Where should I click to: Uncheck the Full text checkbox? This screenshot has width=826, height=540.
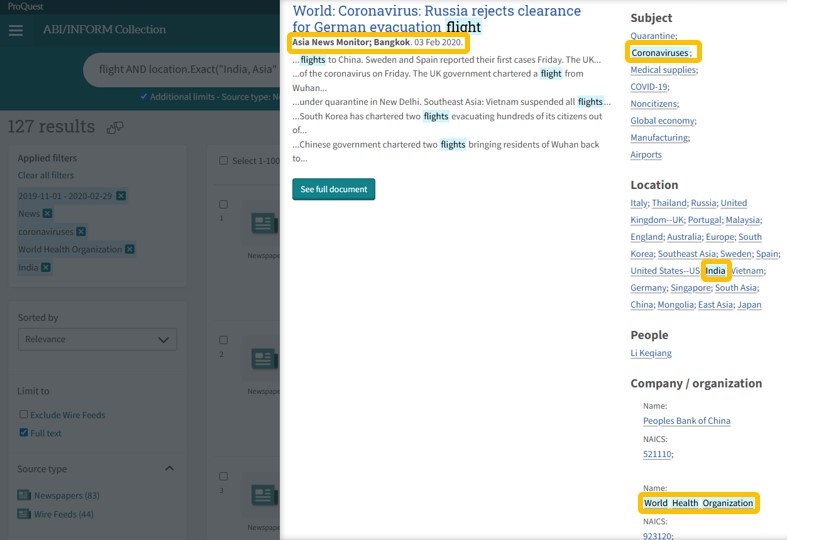click(x=23, y=432)
